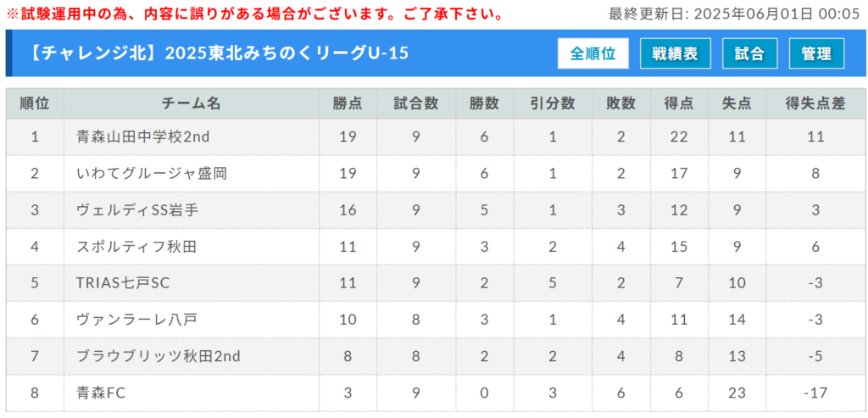Click team TRIAS七戸SC
The width and height of the screenshot is (868, 418).
[123, 283]
